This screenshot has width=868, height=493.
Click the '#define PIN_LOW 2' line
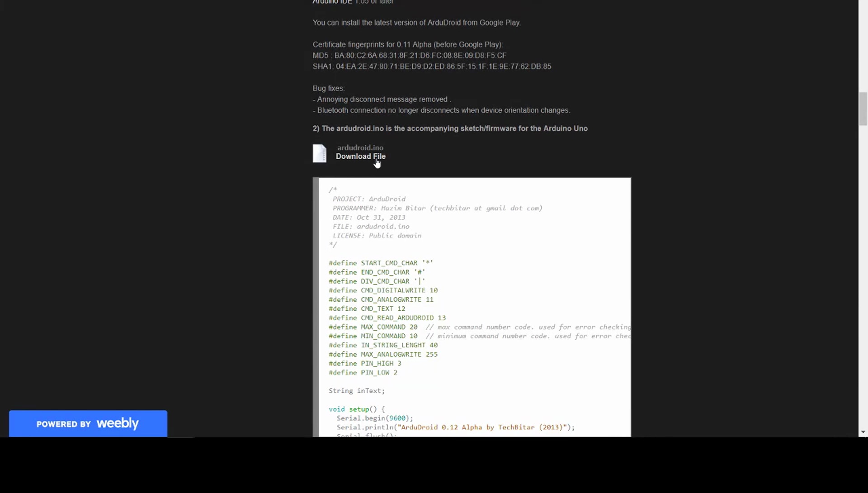click(x=363, y=373)
